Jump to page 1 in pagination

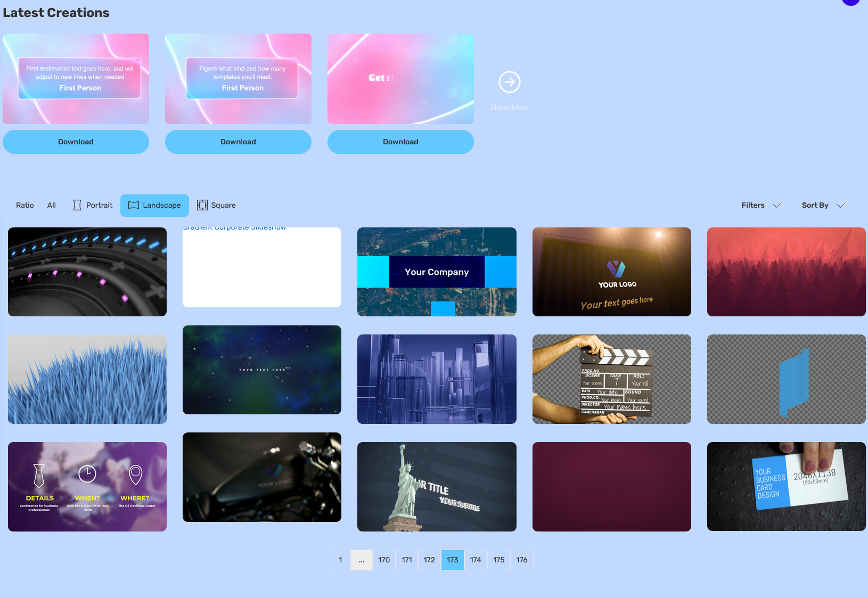[340, 560]
